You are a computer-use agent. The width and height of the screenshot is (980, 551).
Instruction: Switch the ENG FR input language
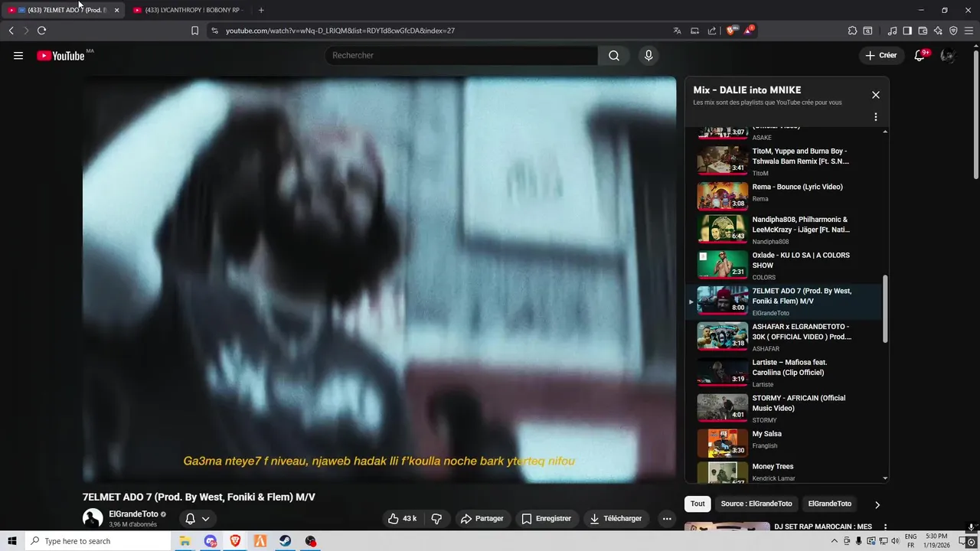tap(910, 541)
